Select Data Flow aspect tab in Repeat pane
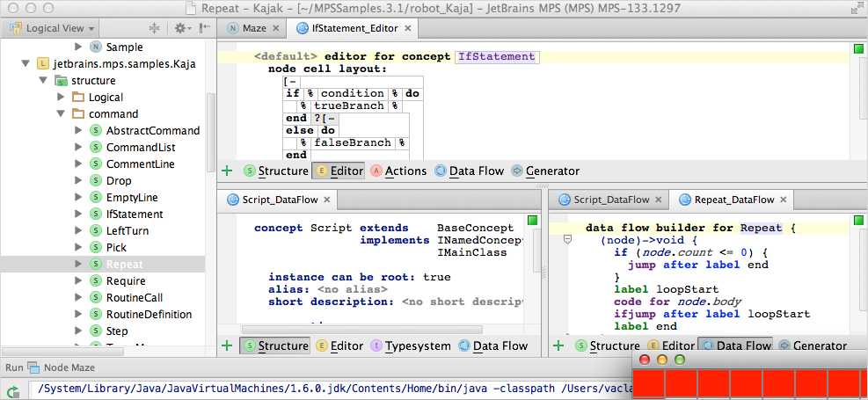868x400 pixels. click(735, 345)
